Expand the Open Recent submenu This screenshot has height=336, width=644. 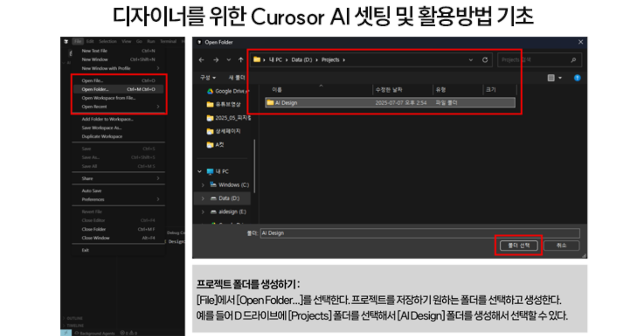coord(118,107)
